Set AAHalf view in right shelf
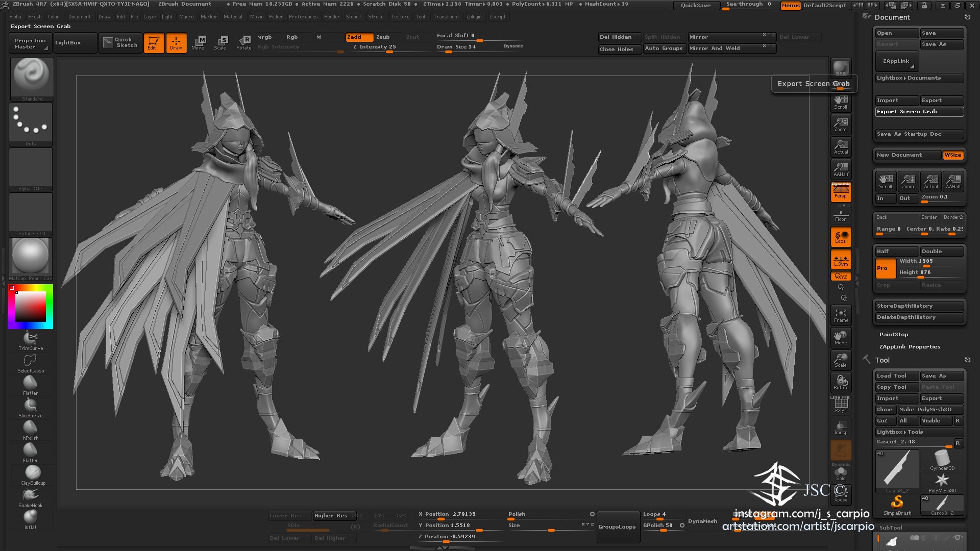This screenshot has width=980, height=551. pyautogui.click(x=841, y=169)
